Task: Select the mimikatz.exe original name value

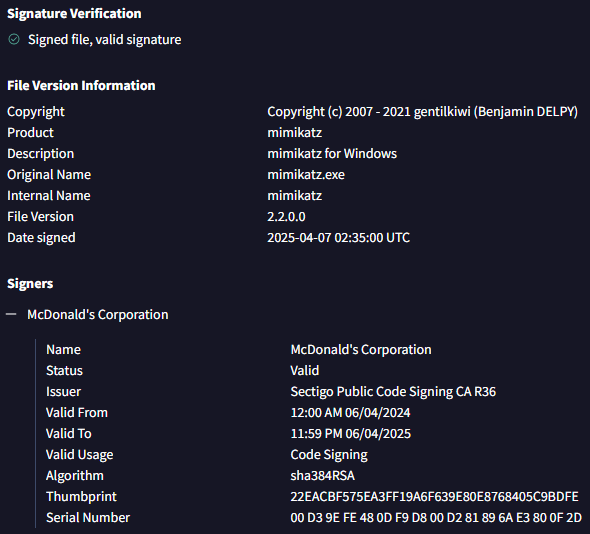Action: click(x=306, y=175)
